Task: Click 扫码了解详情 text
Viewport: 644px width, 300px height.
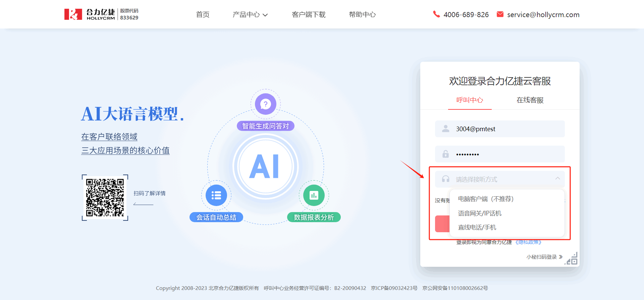Action: coord(150,193)
